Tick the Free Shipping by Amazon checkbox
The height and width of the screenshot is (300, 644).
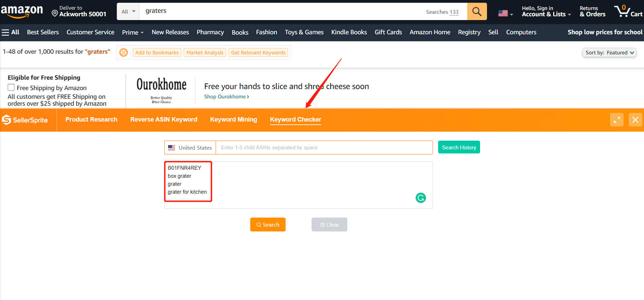coord(11,87)
